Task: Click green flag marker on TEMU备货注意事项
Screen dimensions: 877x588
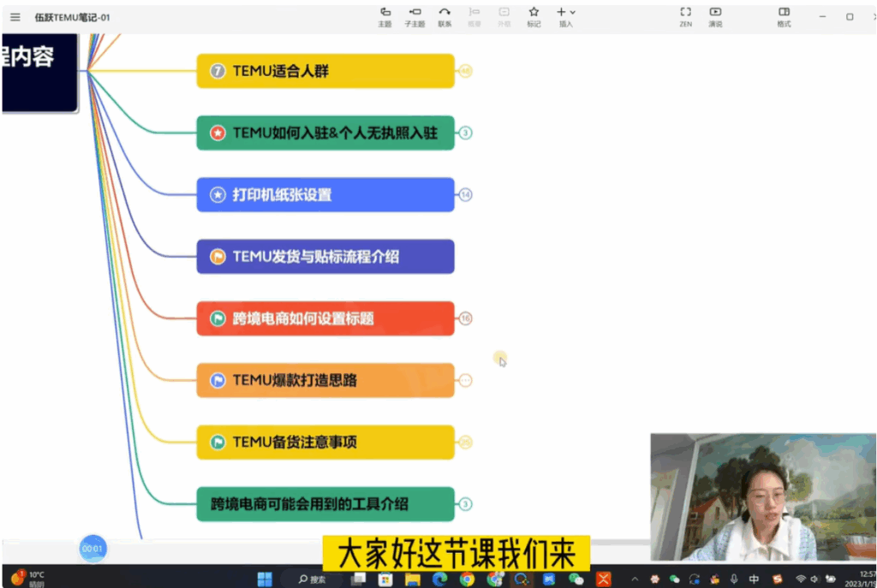Action: coord(218,442)
